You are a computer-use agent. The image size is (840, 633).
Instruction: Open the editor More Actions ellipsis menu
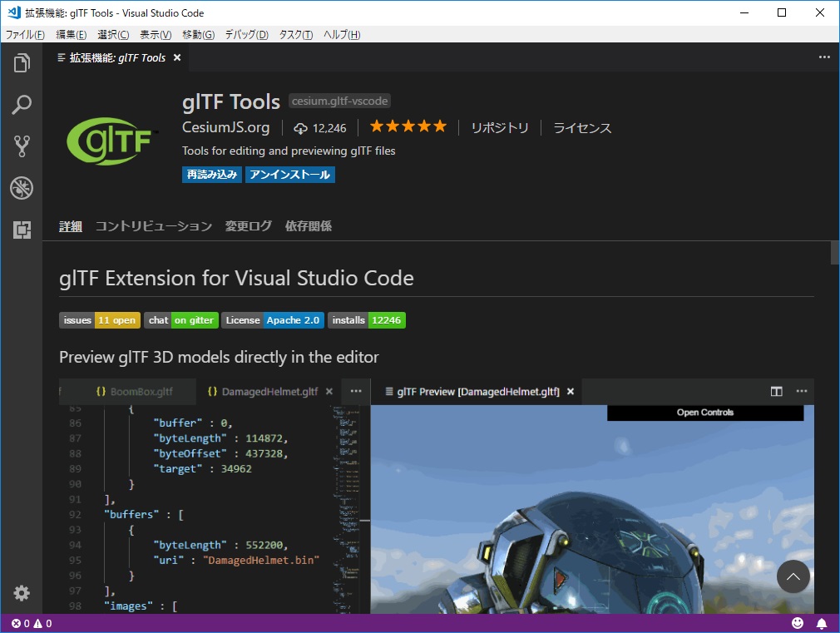[x=824, y=57]
